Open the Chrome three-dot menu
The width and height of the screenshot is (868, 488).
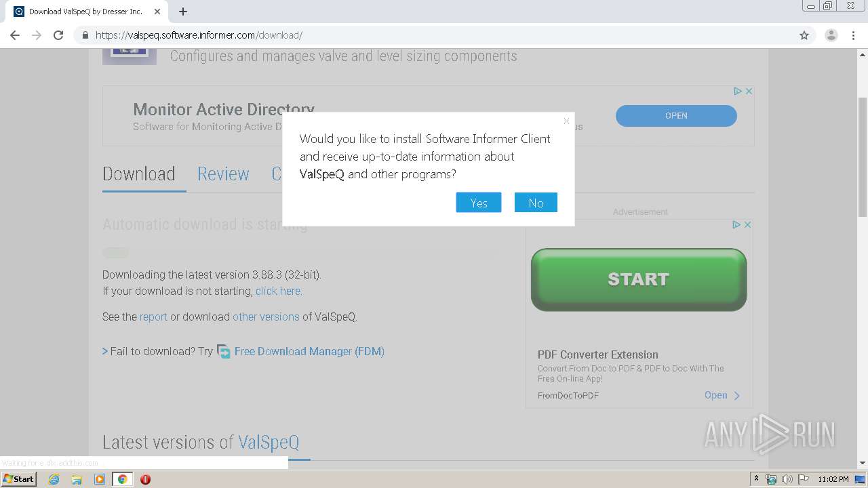click(854, 35)
